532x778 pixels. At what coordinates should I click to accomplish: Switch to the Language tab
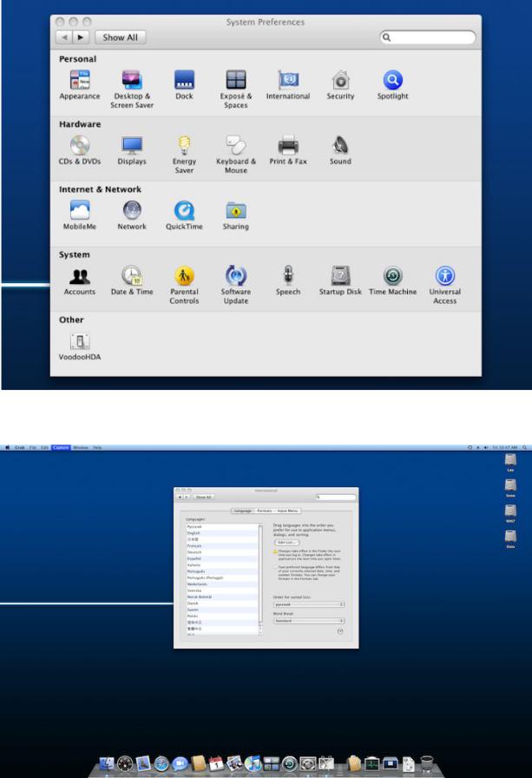click(242, 511)
